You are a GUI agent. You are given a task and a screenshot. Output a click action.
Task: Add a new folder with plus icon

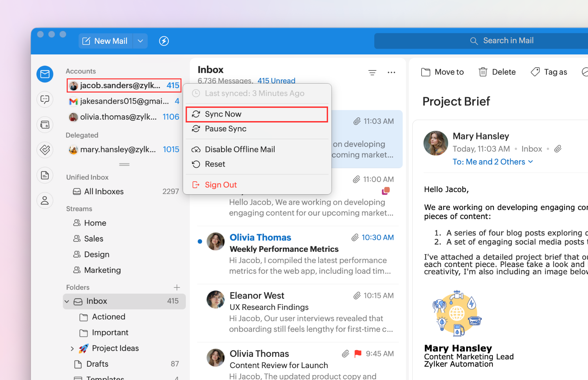pyautogui.click(x=177, y=287)
